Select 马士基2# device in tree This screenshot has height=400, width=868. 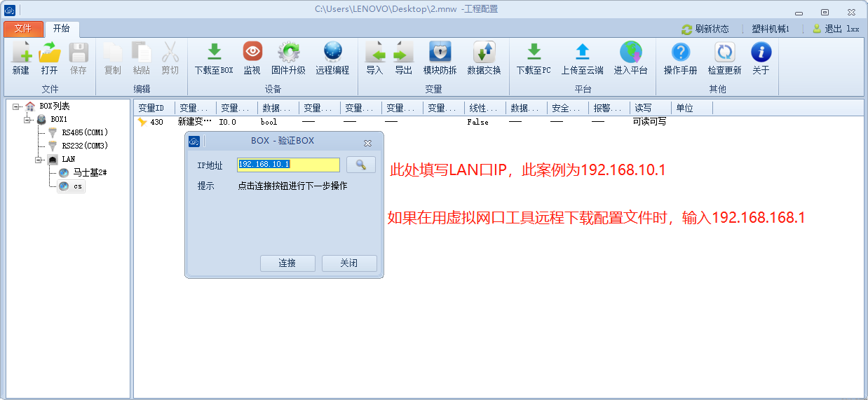tap(90, 172)
